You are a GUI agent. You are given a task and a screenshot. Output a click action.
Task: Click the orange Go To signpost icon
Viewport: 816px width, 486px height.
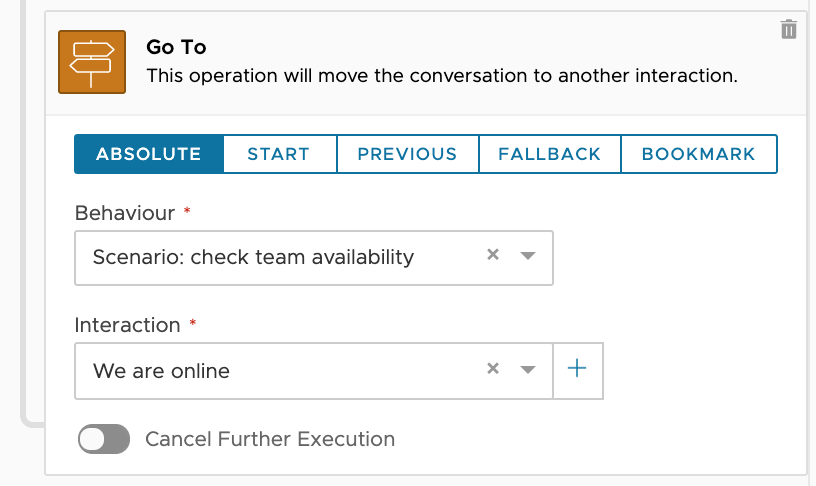click(92, 62)
